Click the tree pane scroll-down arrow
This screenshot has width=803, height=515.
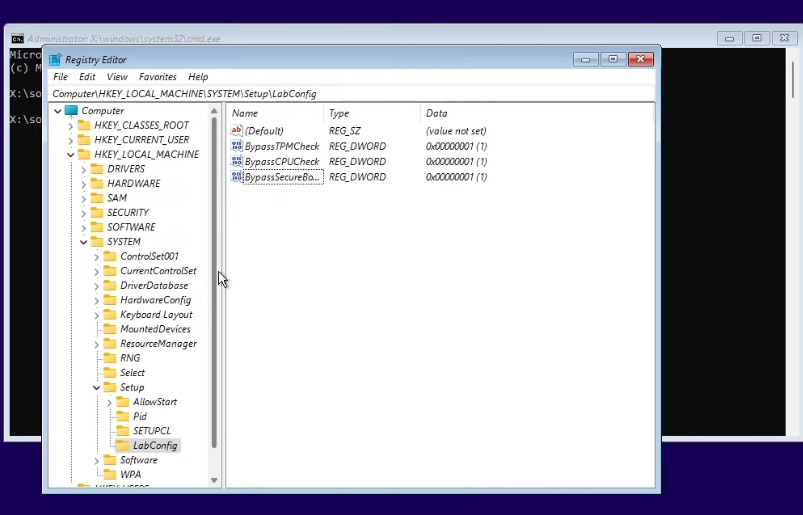coord(214,480)
